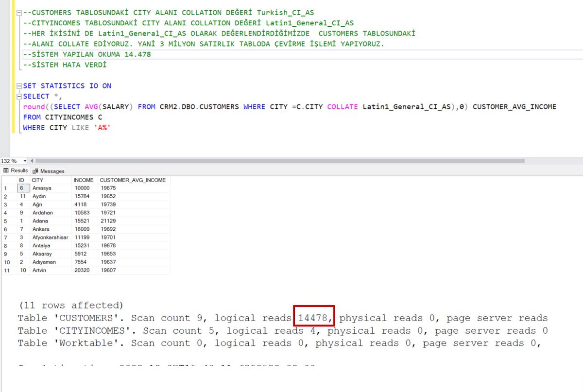583x392 pixels.
Task: Click the Amasya city cell
Action: point(50,188)
